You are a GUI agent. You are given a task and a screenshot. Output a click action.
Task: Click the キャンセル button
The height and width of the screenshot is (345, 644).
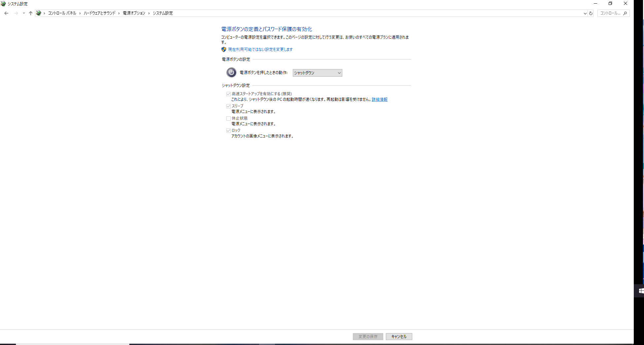pyautogui.click(x=399, y=336)
